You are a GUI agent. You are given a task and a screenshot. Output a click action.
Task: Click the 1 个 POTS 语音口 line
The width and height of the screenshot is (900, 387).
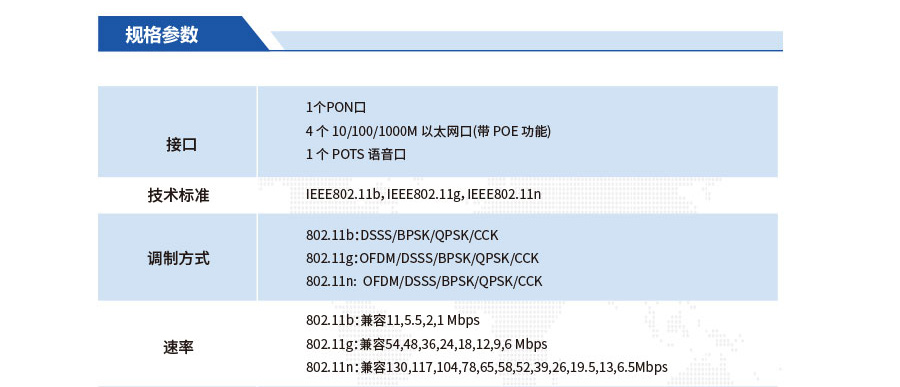[356, 154]
